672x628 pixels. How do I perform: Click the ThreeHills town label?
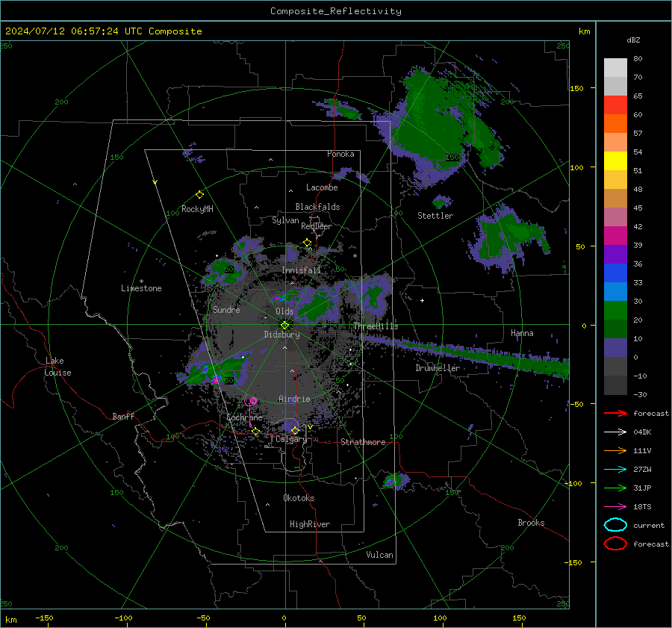tap(376, 326)
